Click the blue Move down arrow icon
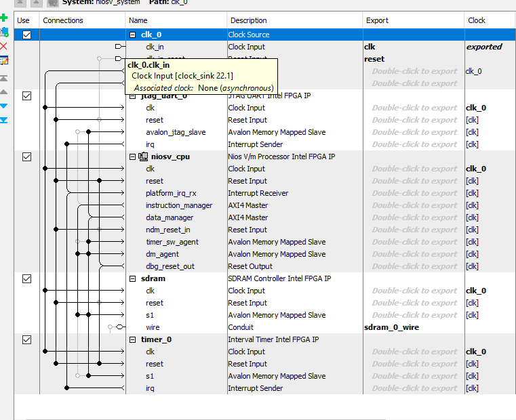Viewport: 516px width, 420px height. pos(4,106)
